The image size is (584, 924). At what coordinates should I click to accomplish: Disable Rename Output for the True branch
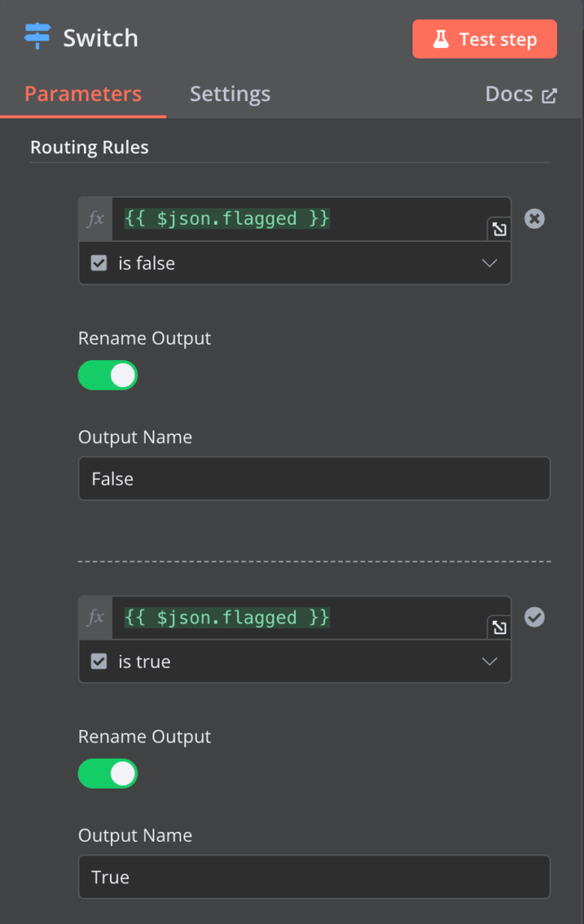click(107, 773)
